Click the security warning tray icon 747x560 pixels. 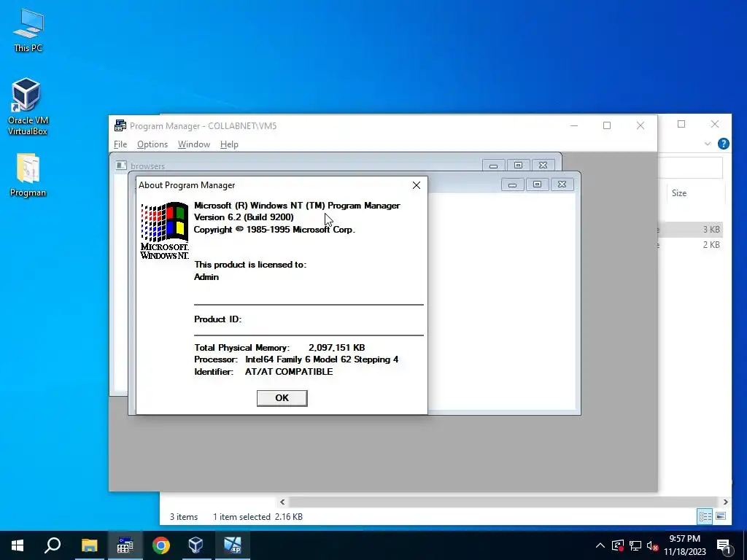618,545
